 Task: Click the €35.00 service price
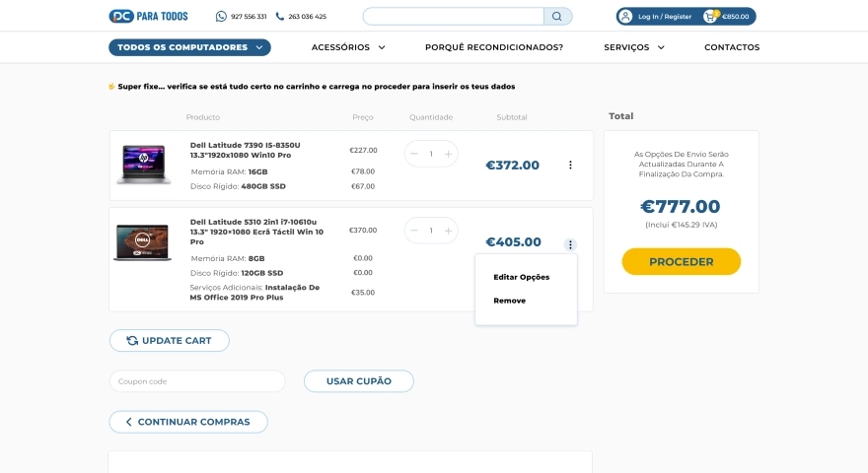(x=363, y=293)
